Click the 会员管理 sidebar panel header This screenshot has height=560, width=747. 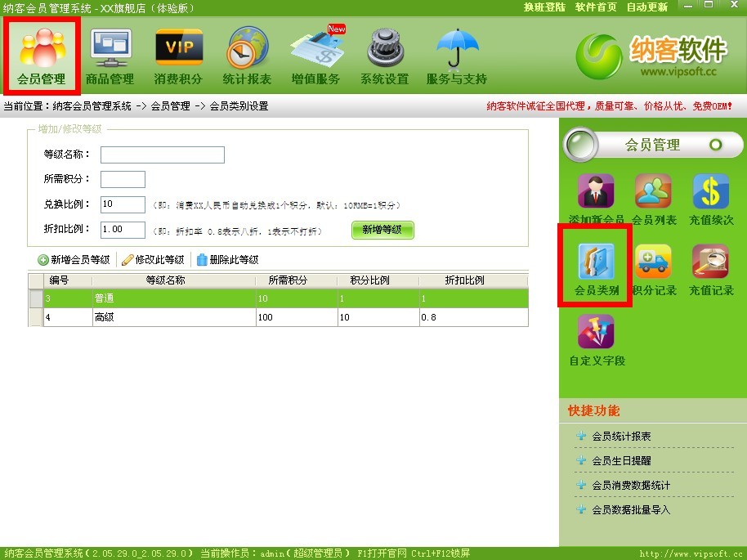653,145
